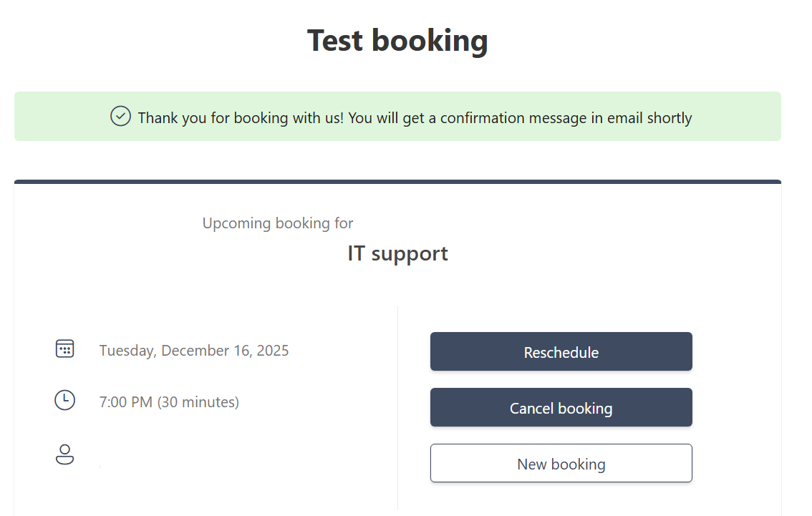812x516 pixels.
Task: Click the "confirmation message in email shortly" text
Action: click(566, 118)
